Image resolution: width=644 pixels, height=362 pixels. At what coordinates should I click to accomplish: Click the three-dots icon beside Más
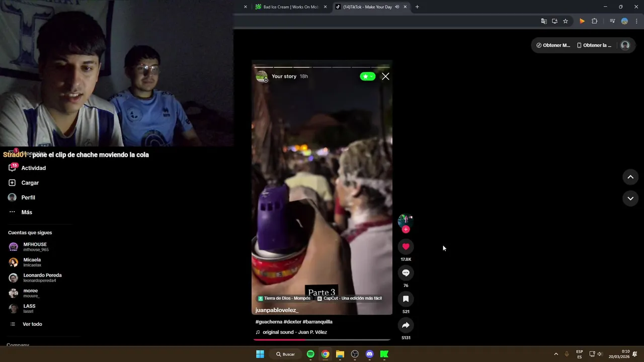pyautogui.click(x=12, y=212)
